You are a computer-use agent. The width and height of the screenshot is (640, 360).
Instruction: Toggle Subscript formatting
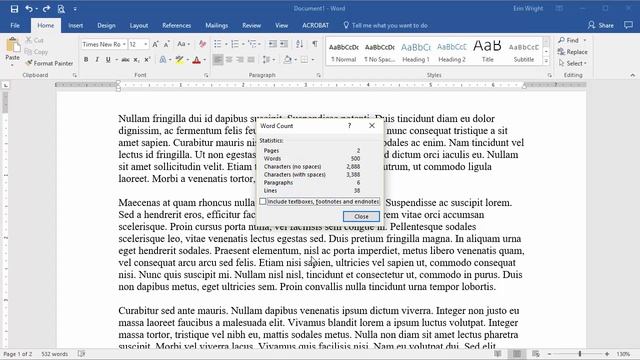(x=136, y=60)
